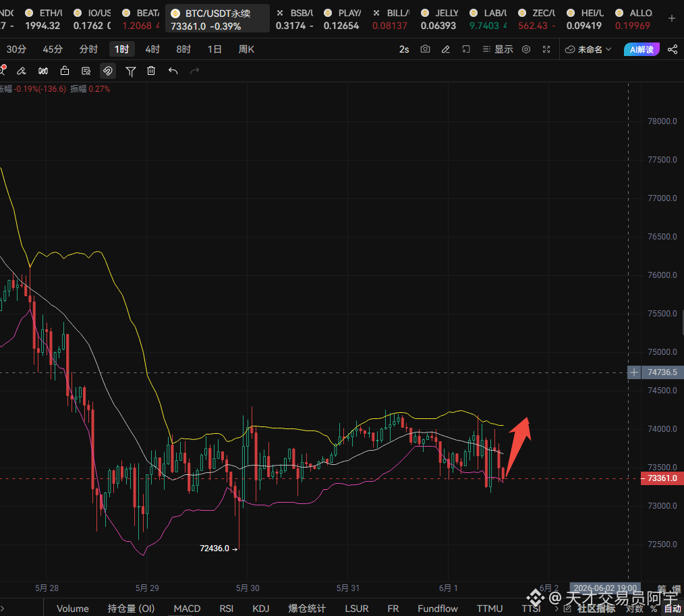
Task: Click the note/replay icon beside the pencil
Action: coord(466,49)
